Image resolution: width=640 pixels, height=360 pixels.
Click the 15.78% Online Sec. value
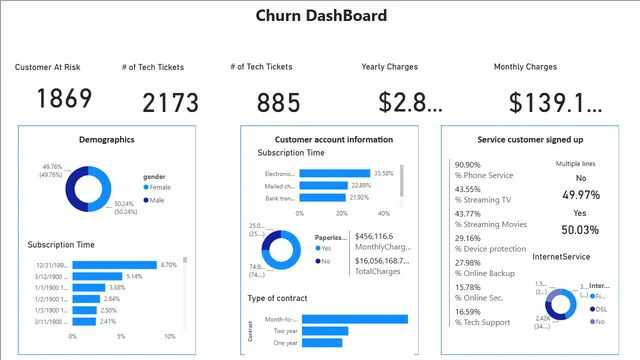click(x=468, y=287)
